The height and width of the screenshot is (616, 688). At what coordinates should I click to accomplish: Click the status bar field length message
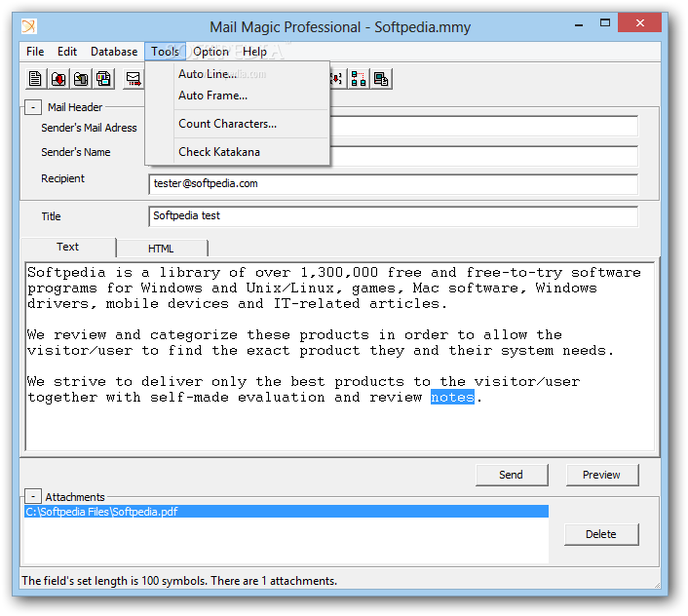(x=179, y=581)
